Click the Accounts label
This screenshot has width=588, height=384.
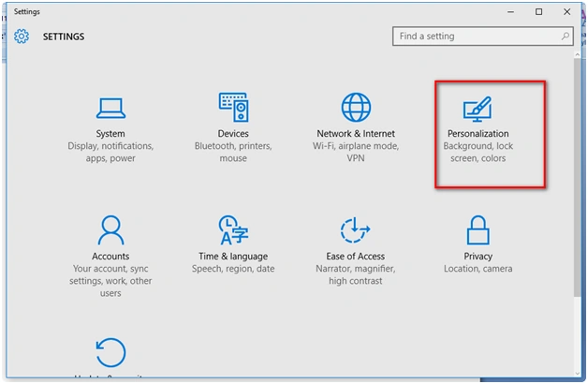pos(110,256)
